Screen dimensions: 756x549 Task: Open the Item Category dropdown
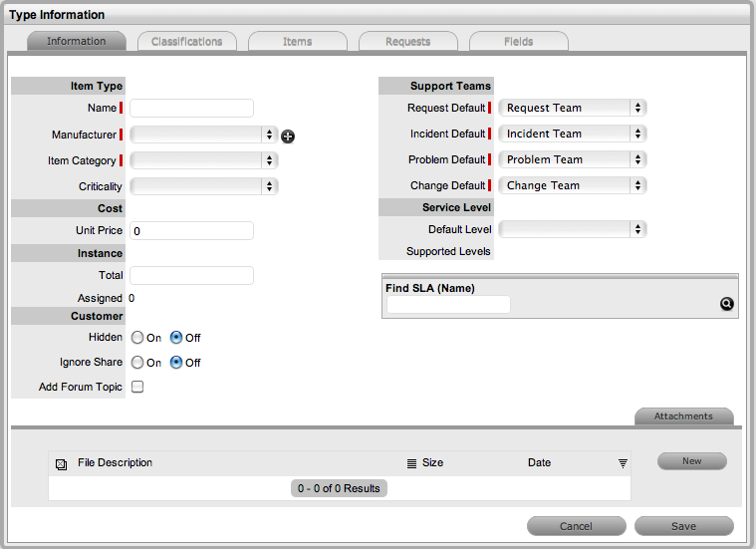pyautogui.click(x=204, y=160)
